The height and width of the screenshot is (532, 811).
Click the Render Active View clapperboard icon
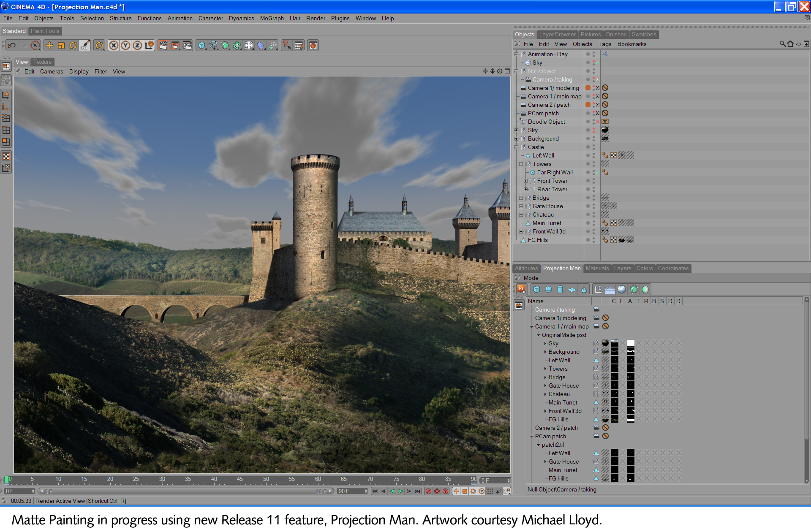tap(163, 46)
